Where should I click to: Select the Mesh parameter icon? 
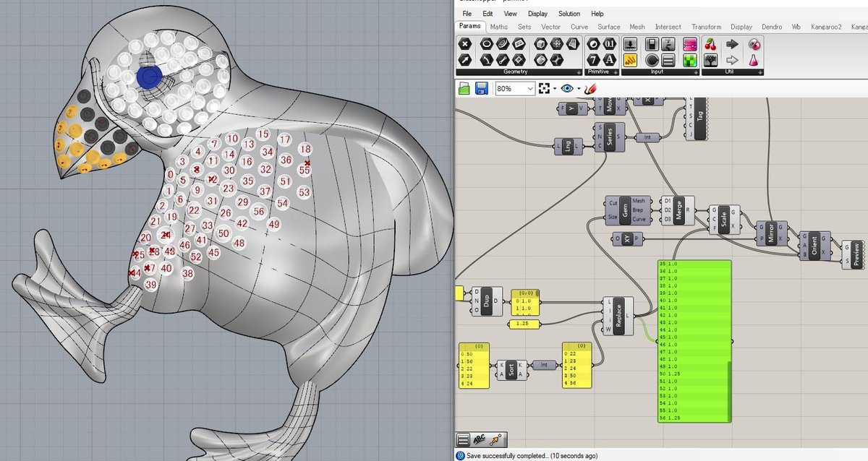pyautogui.click(x=557, y=43)
